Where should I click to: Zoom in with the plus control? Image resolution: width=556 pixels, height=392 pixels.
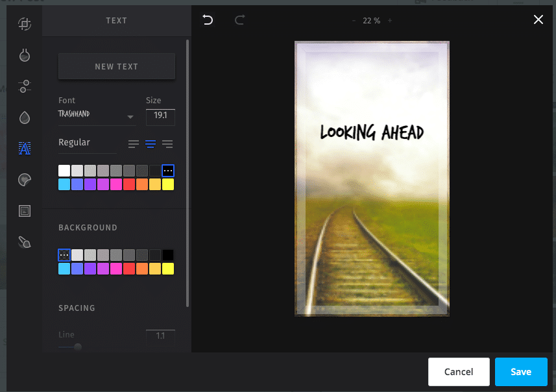click(x=390, y=21)
